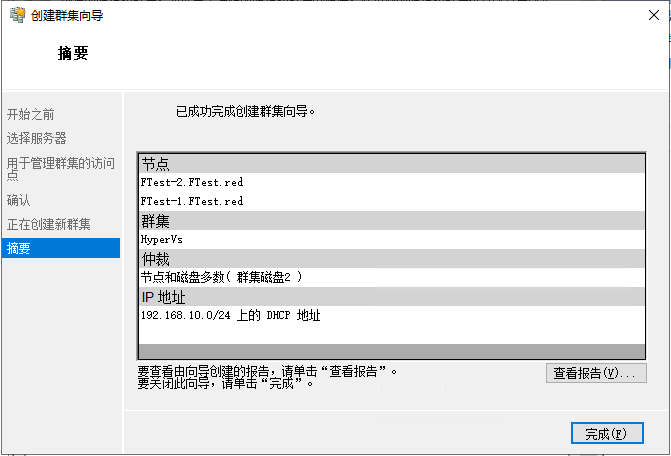Viewport: 671px width, 456px height.
Task: Select node FTest-1.FTest.red in summary
Action: pyautogui.click(x=392, y=201)
